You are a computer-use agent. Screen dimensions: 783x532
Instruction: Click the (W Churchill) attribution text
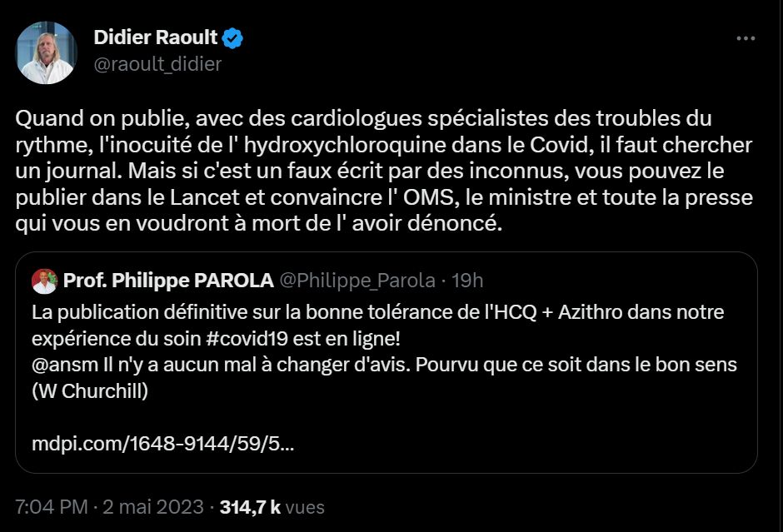(x=90, y=391)
